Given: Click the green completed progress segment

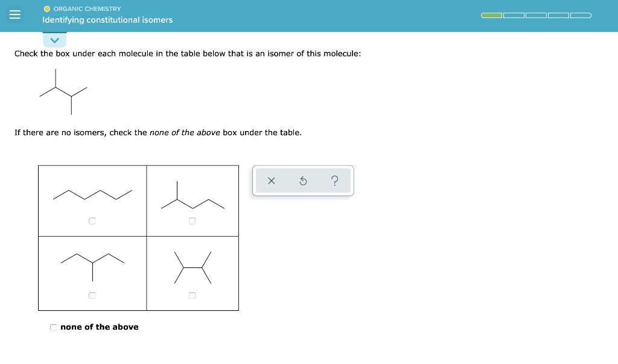Looking at the screenshot, I should click(491, 15).
